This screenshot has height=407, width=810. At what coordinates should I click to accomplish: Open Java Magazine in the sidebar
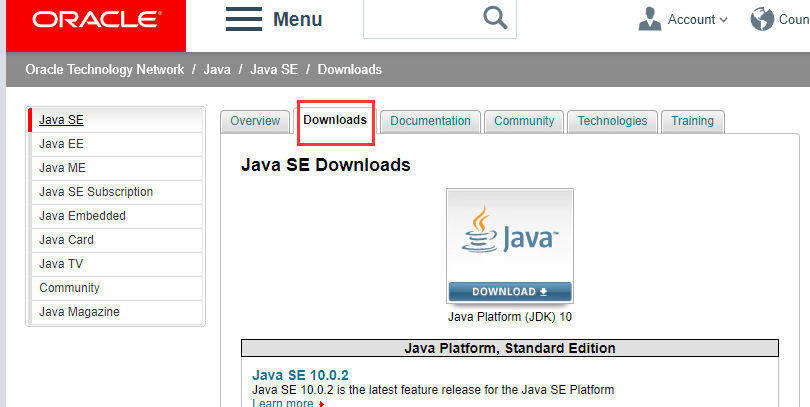pyautogui.click(x=116, y=312)
